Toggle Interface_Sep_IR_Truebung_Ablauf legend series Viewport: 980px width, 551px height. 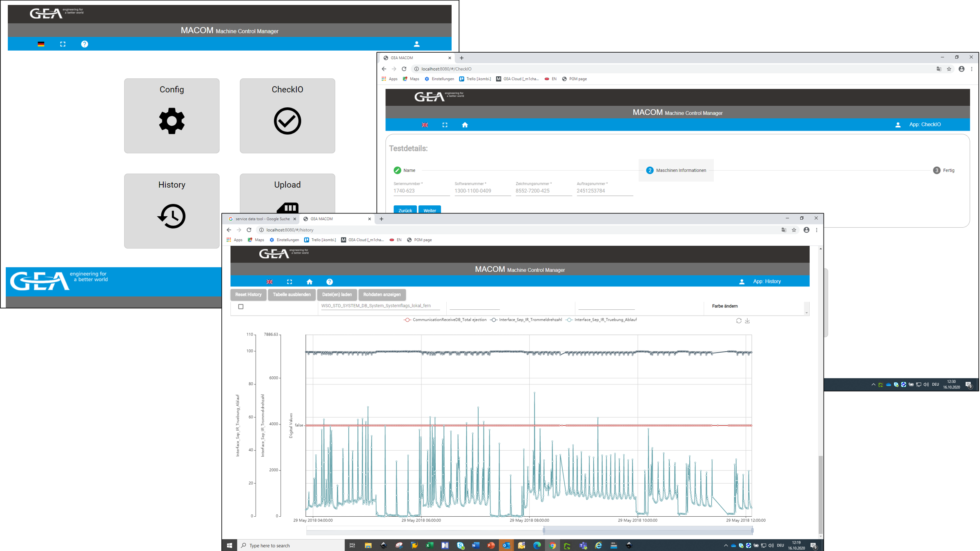[601, 320]
